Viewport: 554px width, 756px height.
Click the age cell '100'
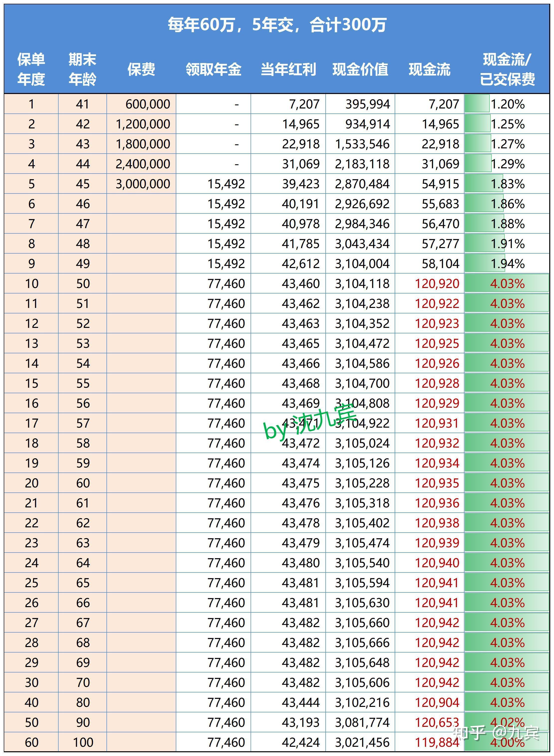(x=83, y=743)
